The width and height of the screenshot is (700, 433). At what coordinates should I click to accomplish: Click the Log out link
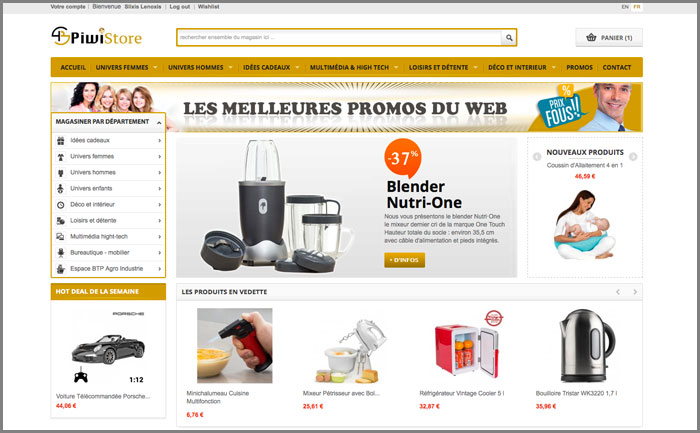tap(179, 7)
